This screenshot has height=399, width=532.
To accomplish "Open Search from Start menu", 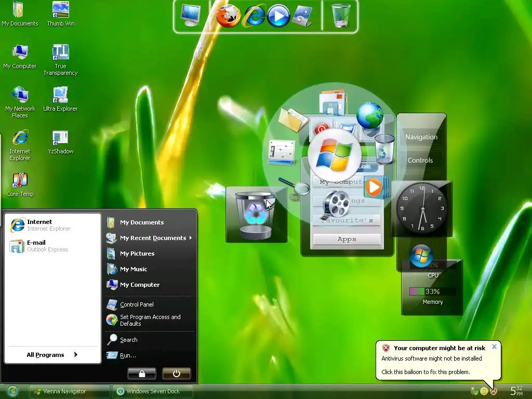I will point(149,340).
